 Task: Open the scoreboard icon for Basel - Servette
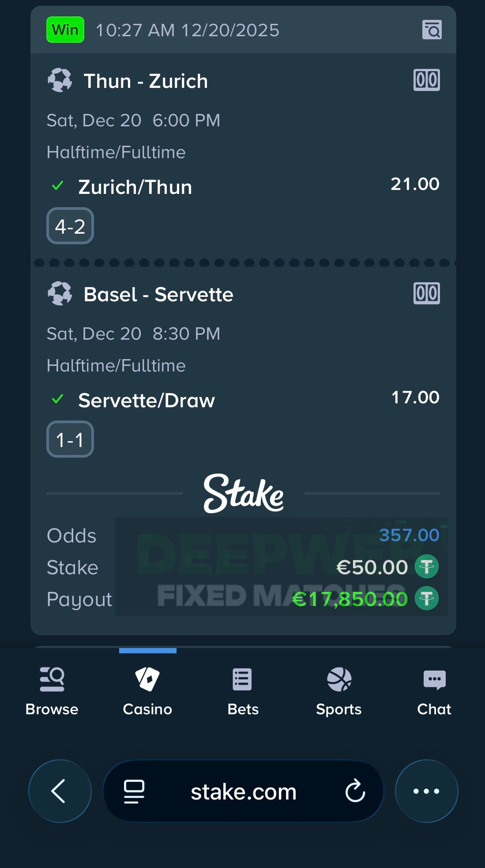point(426,294)
